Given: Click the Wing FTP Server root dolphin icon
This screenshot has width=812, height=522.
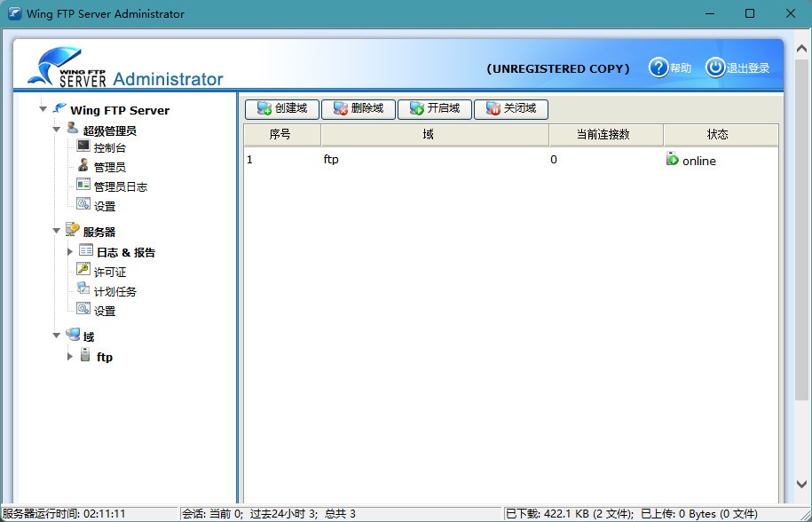Looking at the screenshot, I should 59,108.
